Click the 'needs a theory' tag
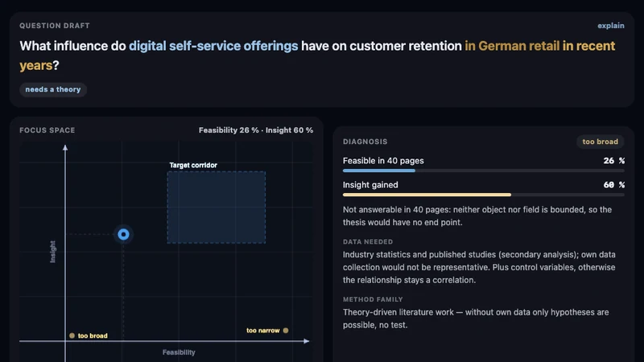Image resolution: width=644 pixels, height=362 pixels. click(53, 89)
